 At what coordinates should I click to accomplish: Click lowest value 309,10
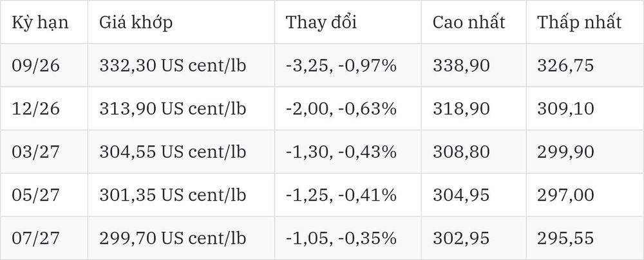click(565, 109)
